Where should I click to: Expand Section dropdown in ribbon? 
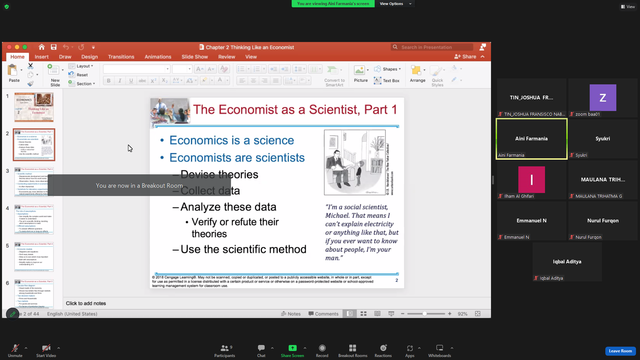pyautogui.click(x=82, y=83)
